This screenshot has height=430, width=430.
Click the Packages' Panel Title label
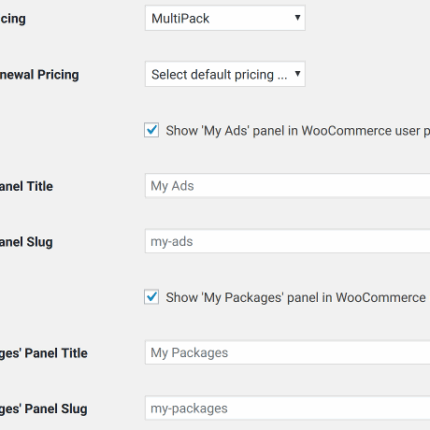pos(44,353)
